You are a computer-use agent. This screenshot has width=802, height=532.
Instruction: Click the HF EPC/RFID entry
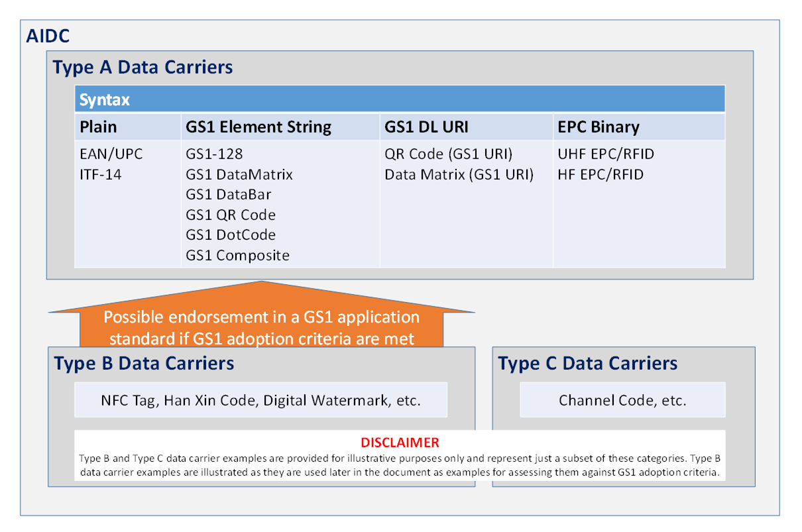(601, 174)
